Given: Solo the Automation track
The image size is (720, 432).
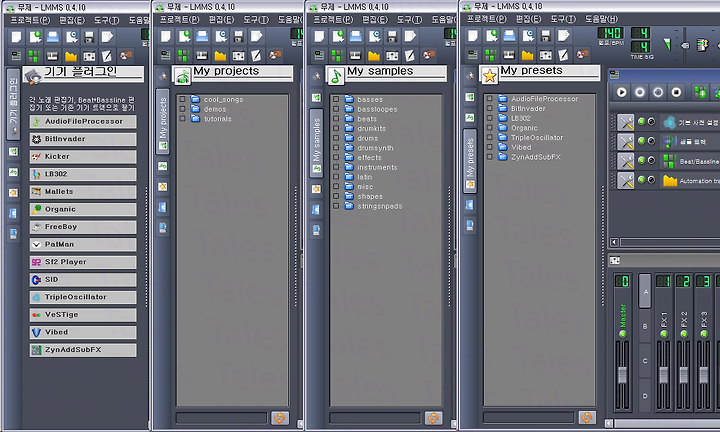Looking at the screenshot, I should (x=651, y=180).
